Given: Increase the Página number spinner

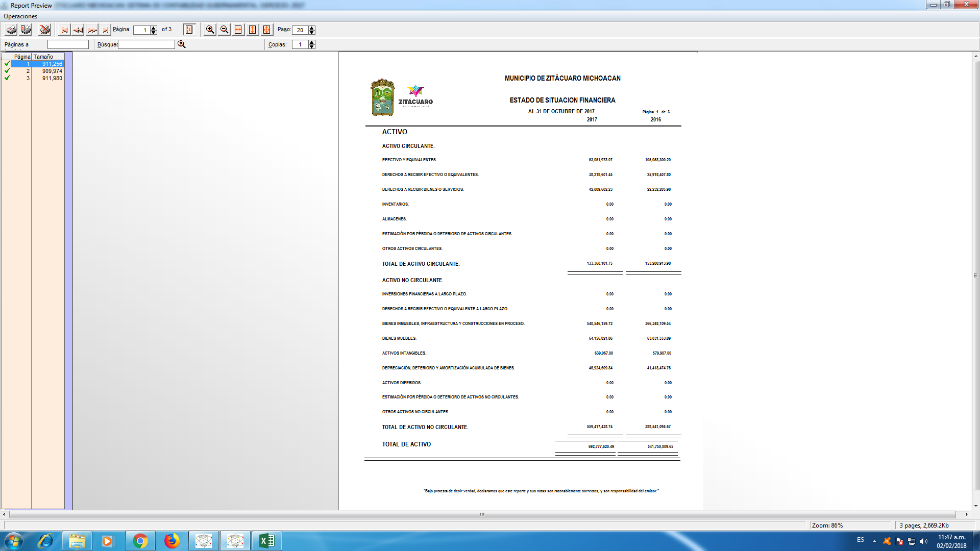Looking at the screenshot, I should pyautogui.click(x=154, y=28).
